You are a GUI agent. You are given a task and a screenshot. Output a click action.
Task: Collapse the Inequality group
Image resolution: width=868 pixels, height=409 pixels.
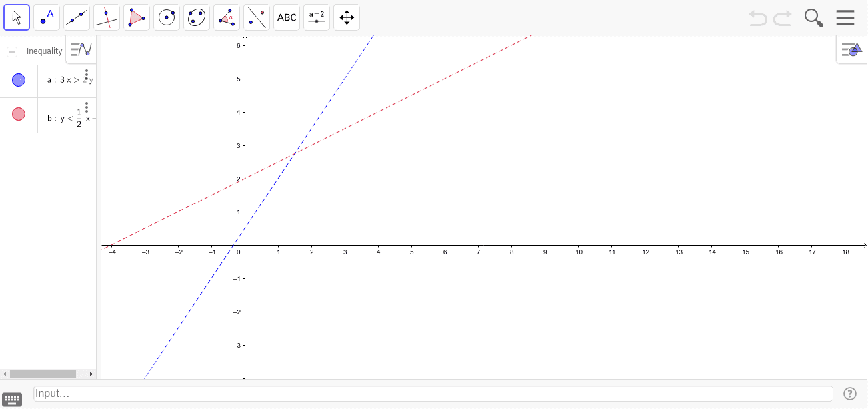coord(12,51)
